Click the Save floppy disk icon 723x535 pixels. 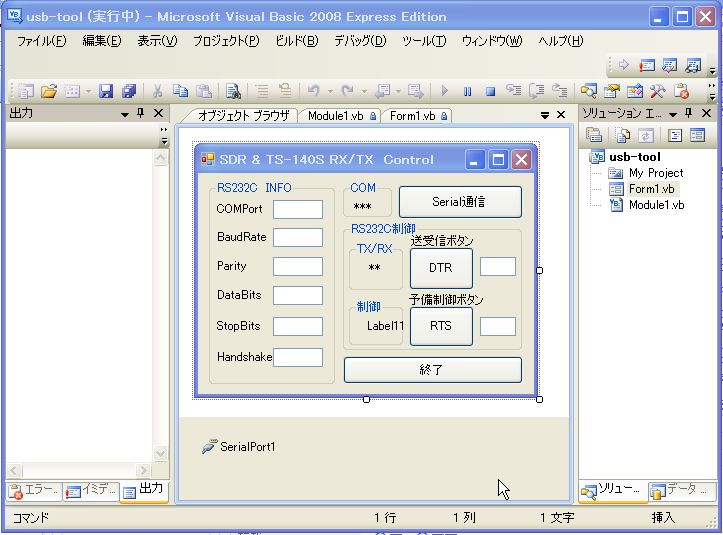click(x=106, y=91)
